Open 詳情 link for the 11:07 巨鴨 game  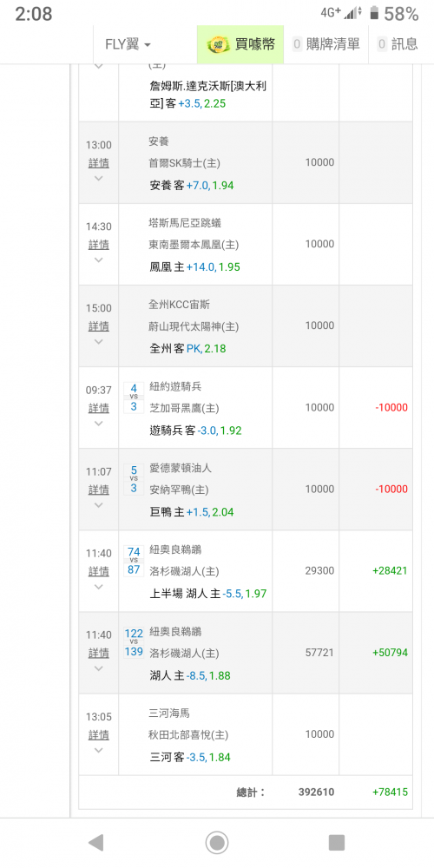point(99,490)
